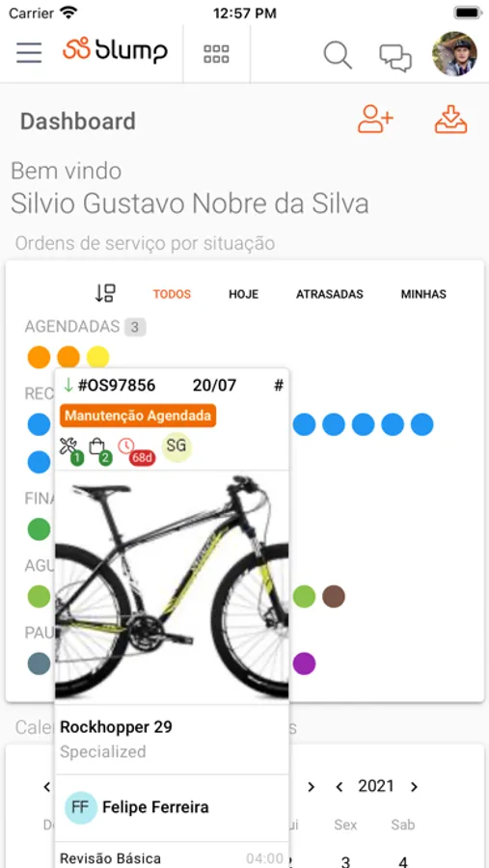Image resolution: width=489 pixels, height=868 pixels.
Task: Click the red clock 68d icon
Action: tap(136, 450)
